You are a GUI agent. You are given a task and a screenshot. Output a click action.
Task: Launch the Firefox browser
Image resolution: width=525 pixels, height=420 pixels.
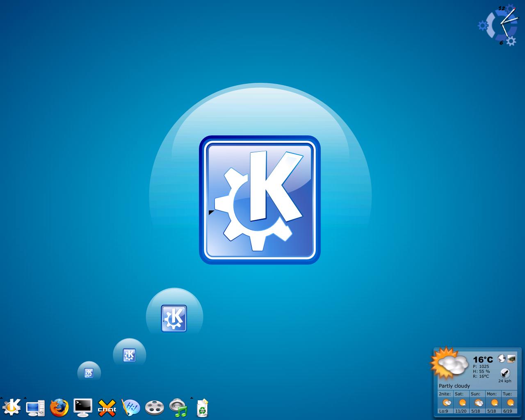tap(59, 408)
